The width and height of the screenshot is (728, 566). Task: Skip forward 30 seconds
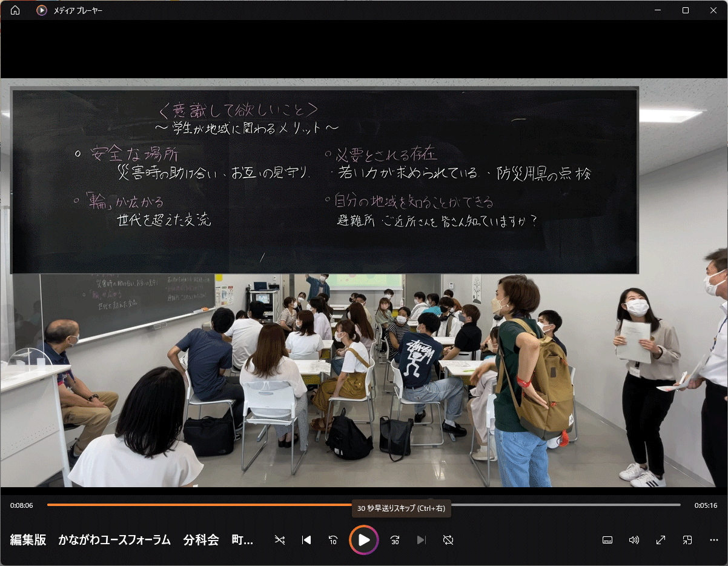pos(395,540)
